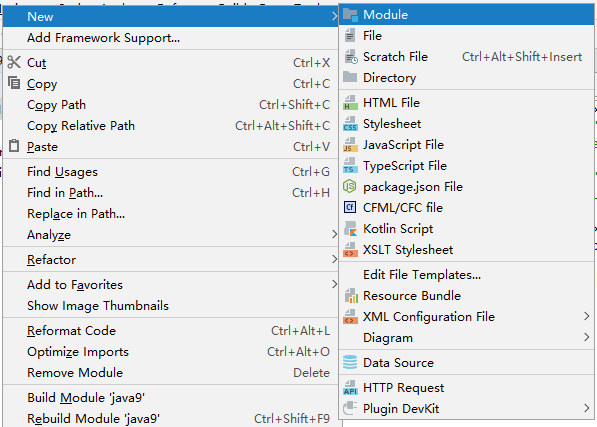Click the Ctrl+H shortcut label
The width and height of the screenshot is (597, 427).
pyautogui.click(x=311, y=193)
